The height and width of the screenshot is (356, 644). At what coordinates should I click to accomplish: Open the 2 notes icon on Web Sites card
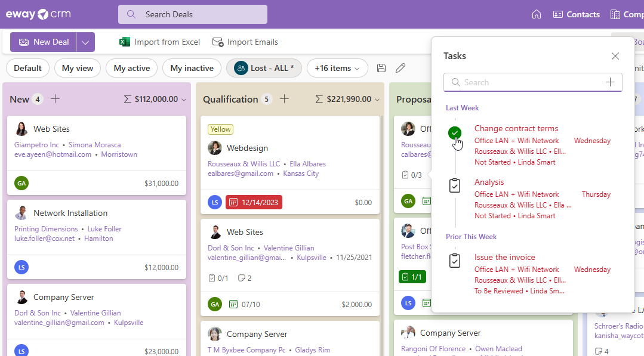click(x=245, y=278)
